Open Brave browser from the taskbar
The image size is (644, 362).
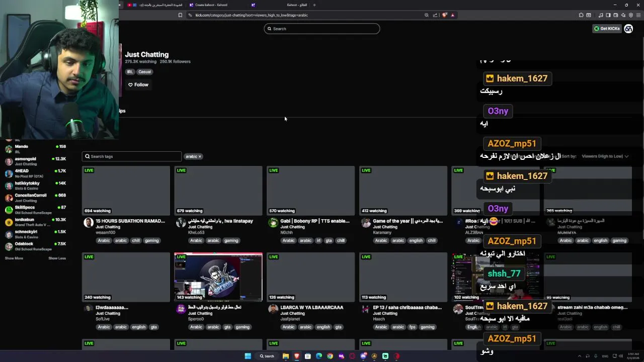(297, 356)
